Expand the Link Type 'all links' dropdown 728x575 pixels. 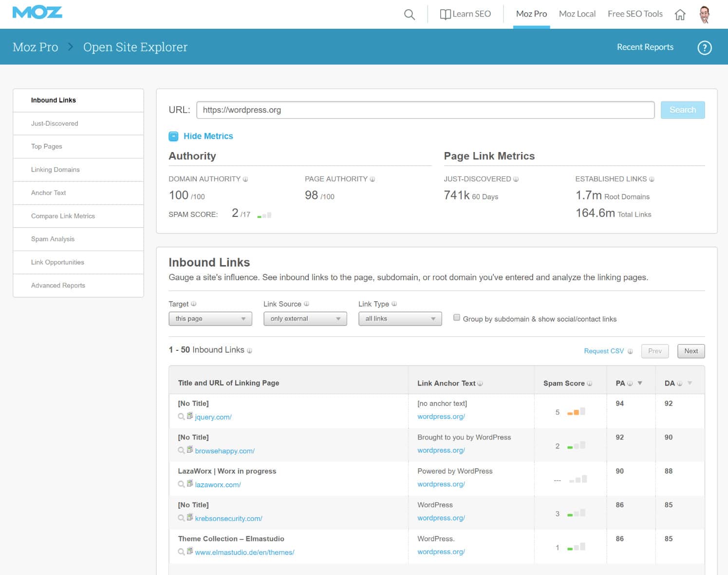399,319
